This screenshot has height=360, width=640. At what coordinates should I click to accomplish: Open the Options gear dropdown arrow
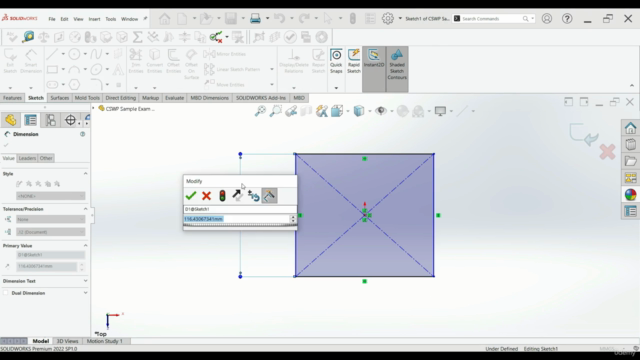click(400, 18)
